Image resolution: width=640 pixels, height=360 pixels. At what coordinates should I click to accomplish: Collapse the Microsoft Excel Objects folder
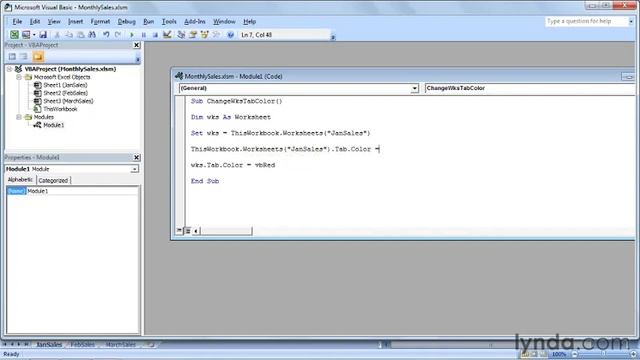click(x=19, y=77)
